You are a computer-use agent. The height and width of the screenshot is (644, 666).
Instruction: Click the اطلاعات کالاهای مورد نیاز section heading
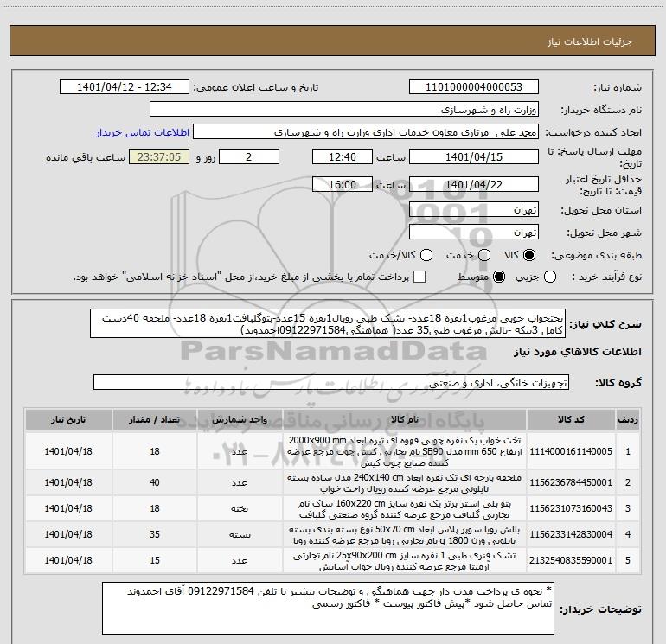point(577,352)
